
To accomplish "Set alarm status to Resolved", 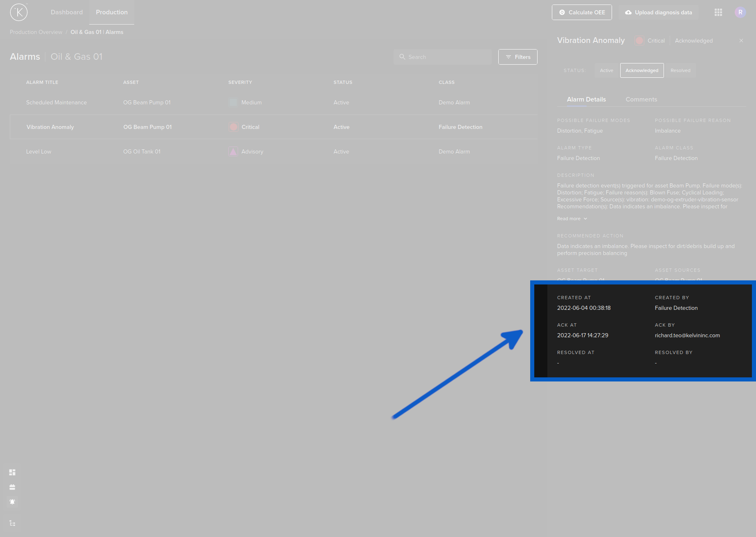I will coord(680,70).
